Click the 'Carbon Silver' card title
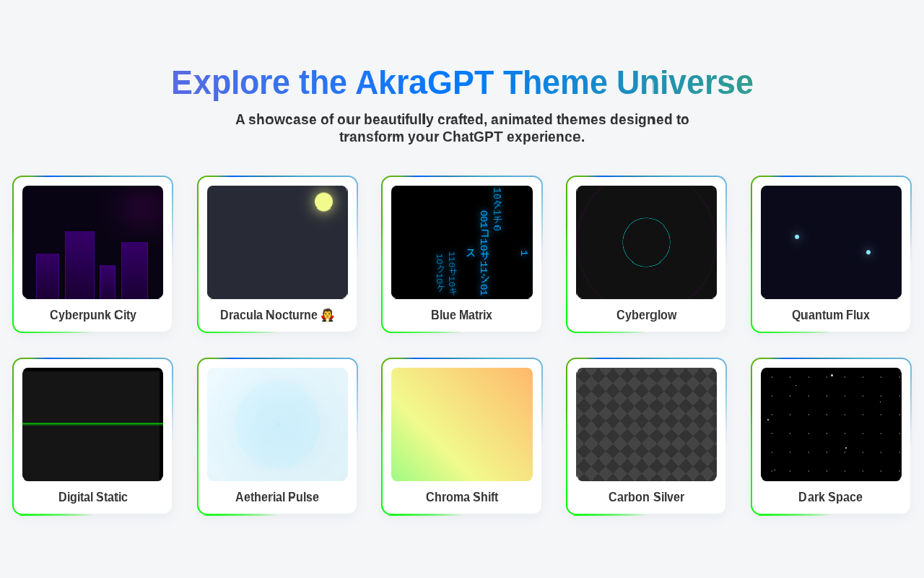This screenshot has height=578, width=924. tap(646, 497)
